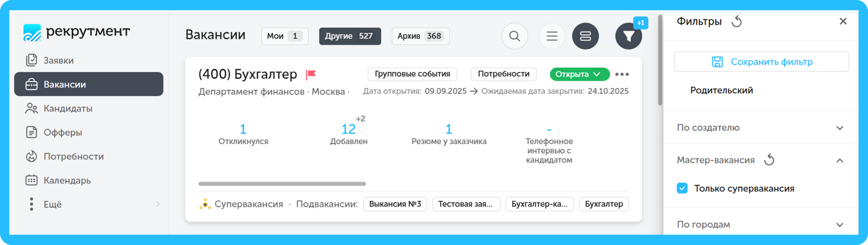The width and height of the screenshot is (868, 245).
Task: Open the filter funnel icon
Action: pos(628,36)
